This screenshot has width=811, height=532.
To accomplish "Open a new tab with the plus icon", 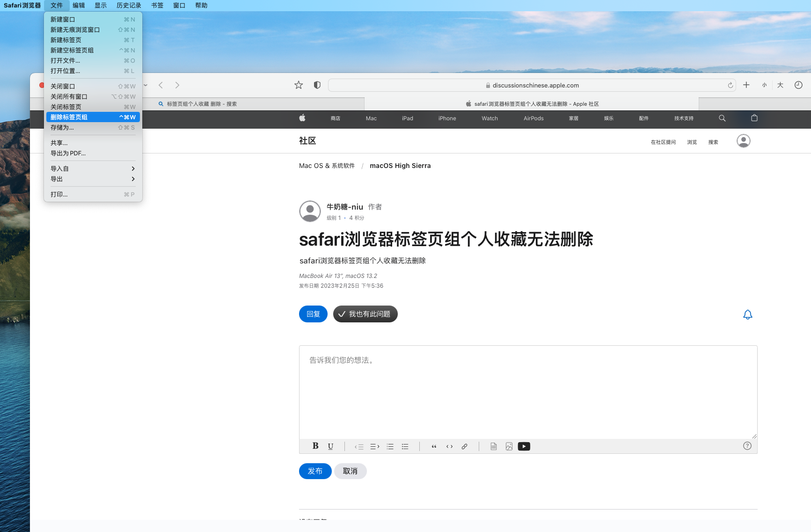I will coord(746,85).
